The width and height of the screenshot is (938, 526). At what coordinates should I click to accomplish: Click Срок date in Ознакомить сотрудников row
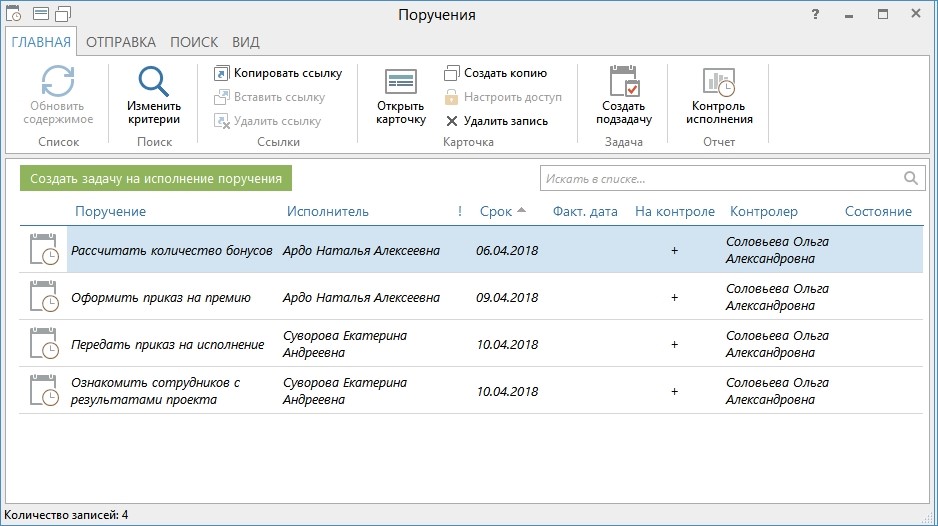click(507, 391)
